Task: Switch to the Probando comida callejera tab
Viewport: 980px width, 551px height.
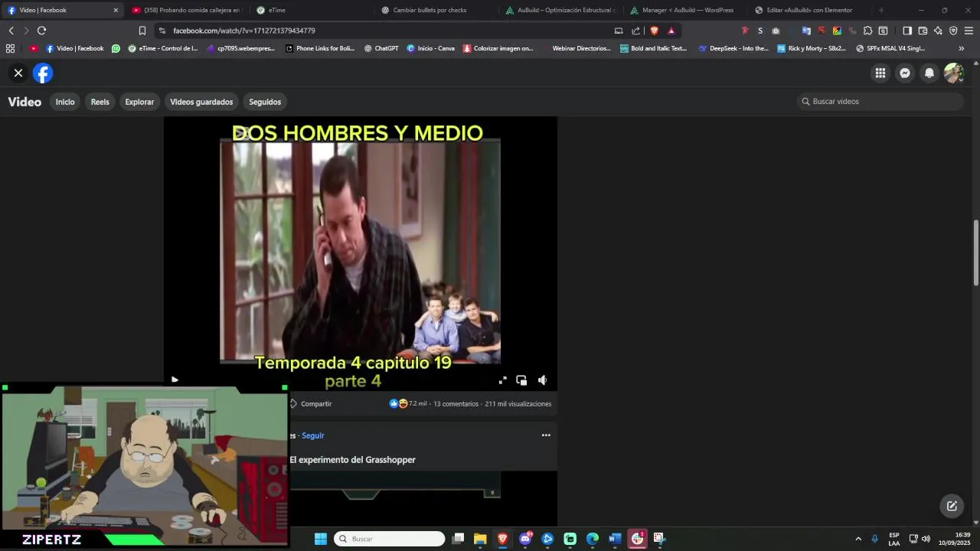Action: pos(186,10)
